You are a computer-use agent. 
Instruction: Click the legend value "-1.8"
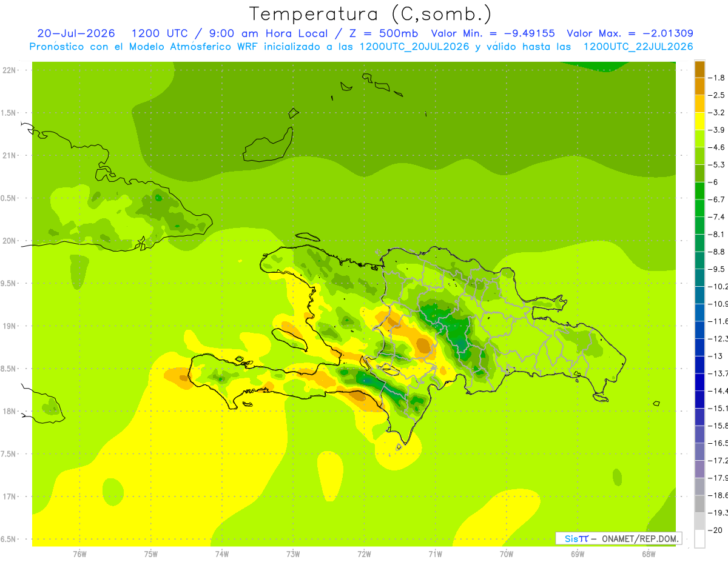pos(716,78)
